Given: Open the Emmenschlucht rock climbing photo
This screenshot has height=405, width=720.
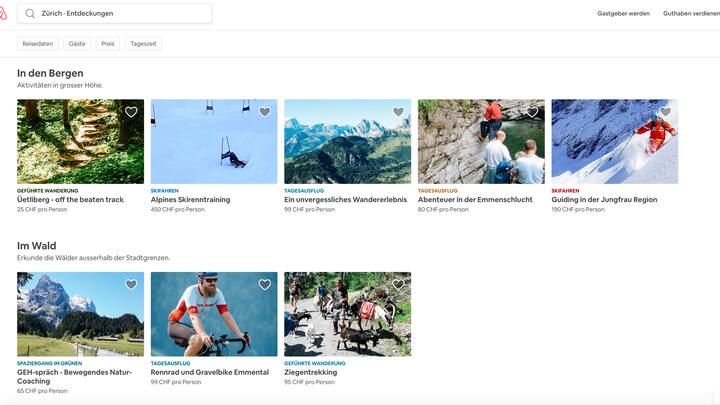Looking at the screenshot, I should click(481, 141).
